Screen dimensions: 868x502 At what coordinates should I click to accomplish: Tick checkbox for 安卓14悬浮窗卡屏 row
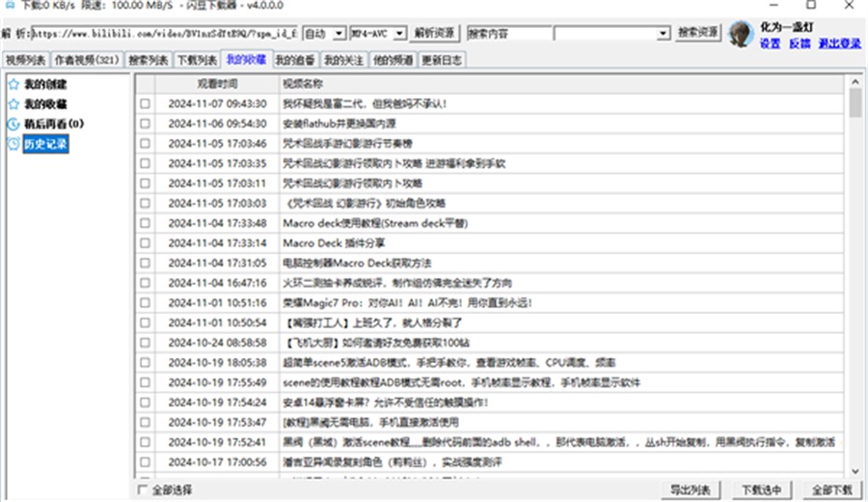[145, 403]
